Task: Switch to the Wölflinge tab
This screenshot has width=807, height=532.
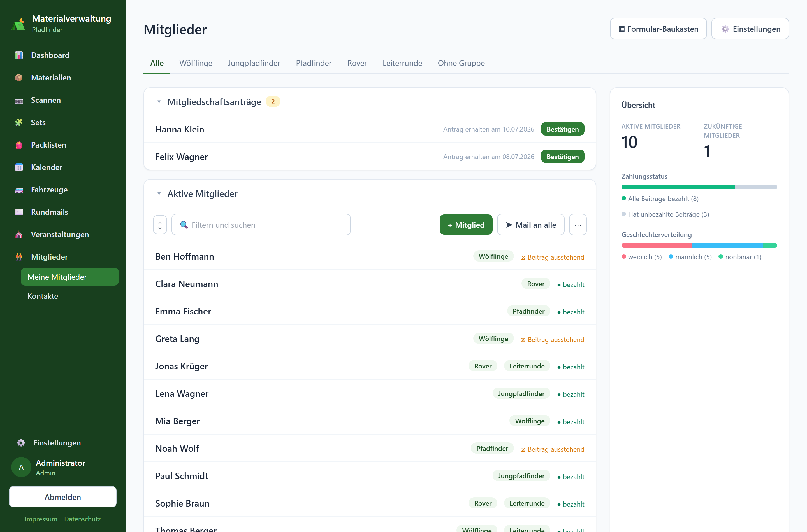Action: (x=196, y=63)
